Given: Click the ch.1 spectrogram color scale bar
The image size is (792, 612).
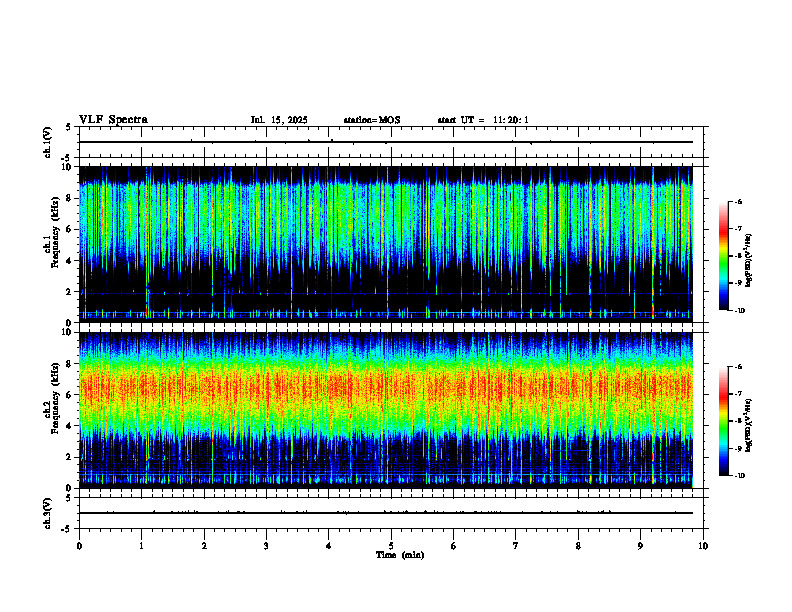Looking at the screenshot, I should point(724,256).
